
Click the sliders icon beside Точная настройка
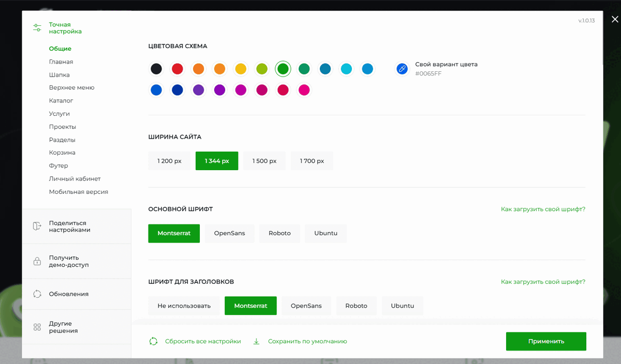[x=37, y=28]
